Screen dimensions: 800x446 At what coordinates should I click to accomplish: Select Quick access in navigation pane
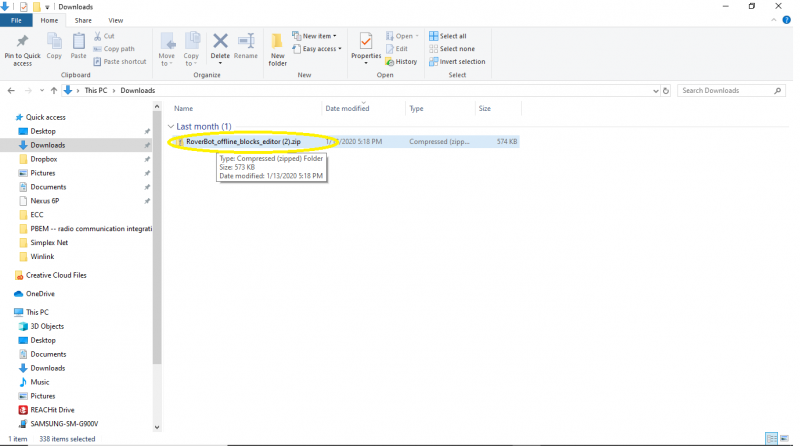coord(45,117)
